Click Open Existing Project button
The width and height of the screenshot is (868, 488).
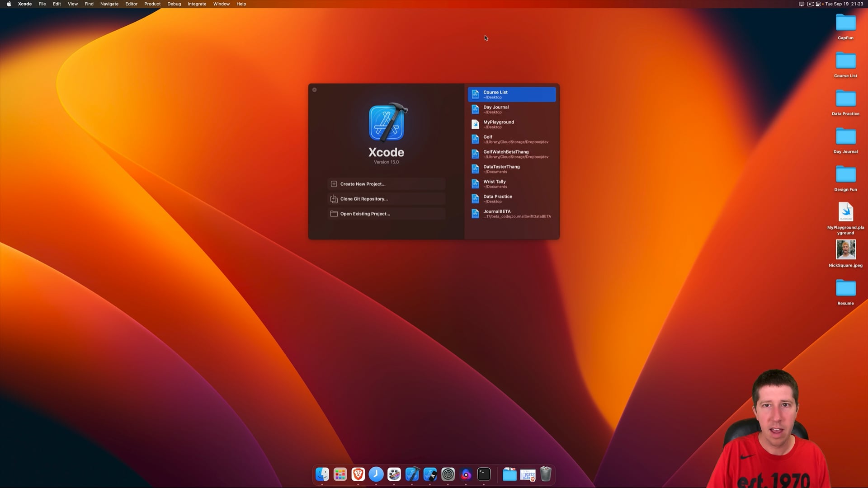coord(387,214)
